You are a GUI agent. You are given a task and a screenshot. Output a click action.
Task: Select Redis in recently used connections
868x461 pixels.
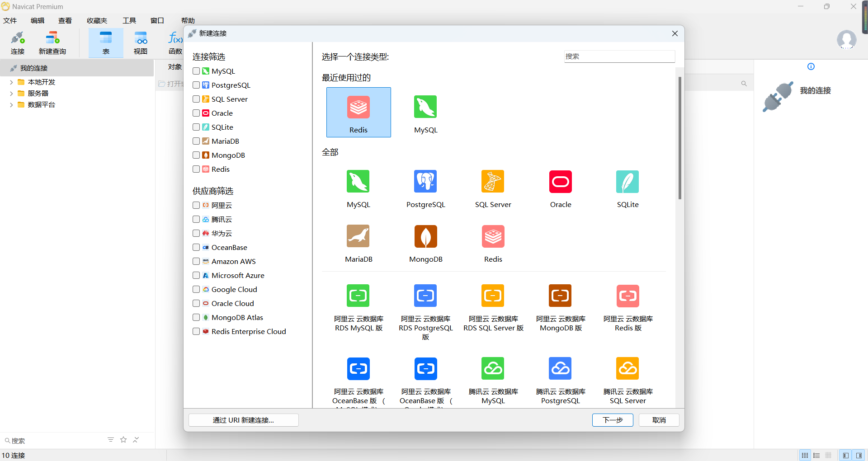359,112
